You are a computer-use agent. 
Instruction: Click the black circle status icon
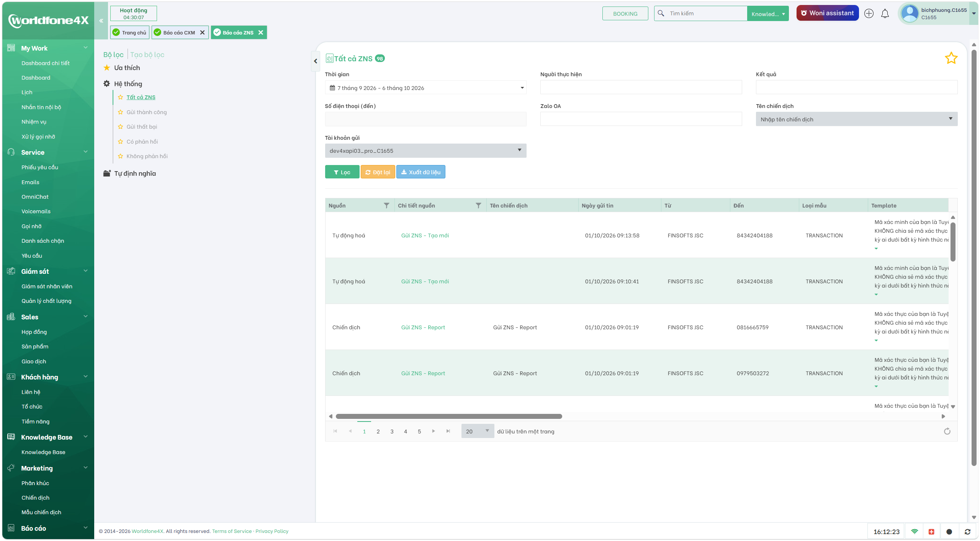click(x=949, y=532)
